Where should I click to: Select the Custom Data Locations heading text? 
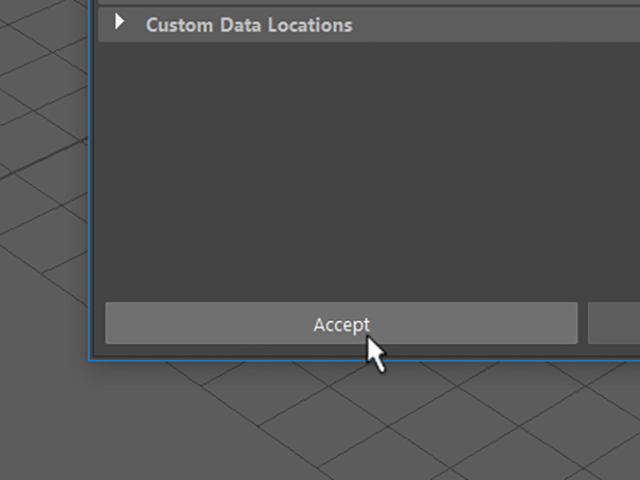(x=249, y=25)
